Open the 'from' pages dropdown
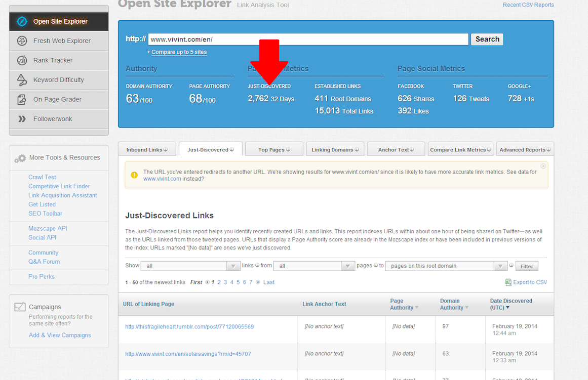The height and width of the screenshot is (380, 588). [314, 266]
